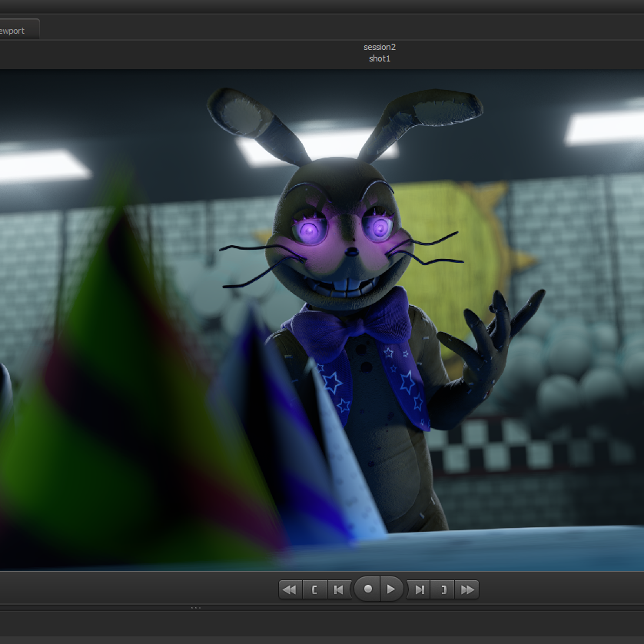Screen dimensions: 644x644
Task: Click the splitter handle dots below playback controls
Action: point(195,607)
